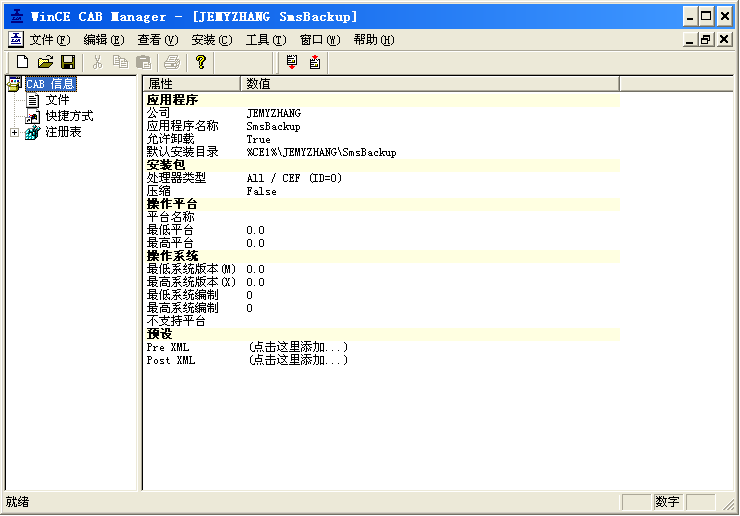Click the toolbar icon with red down arrow
Viewport: 740px width, 516px height.
(292, 62)
